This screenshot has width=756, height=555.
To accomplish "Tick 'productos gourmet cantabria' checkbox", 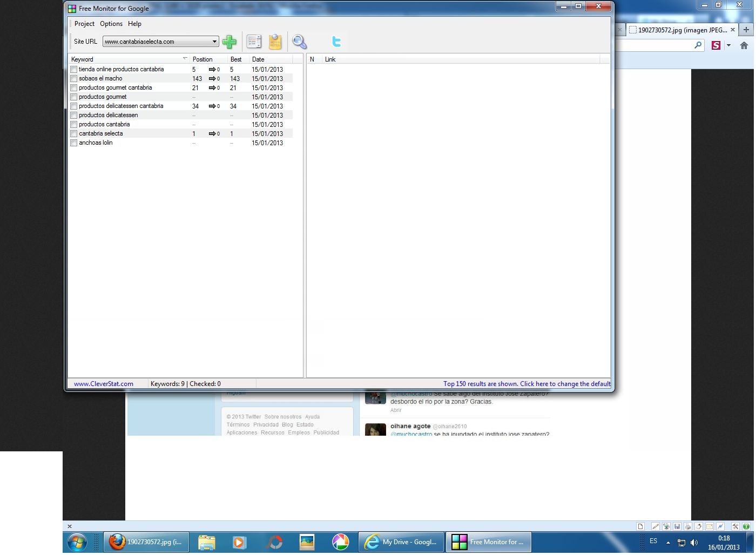I will tap(74, 87).
